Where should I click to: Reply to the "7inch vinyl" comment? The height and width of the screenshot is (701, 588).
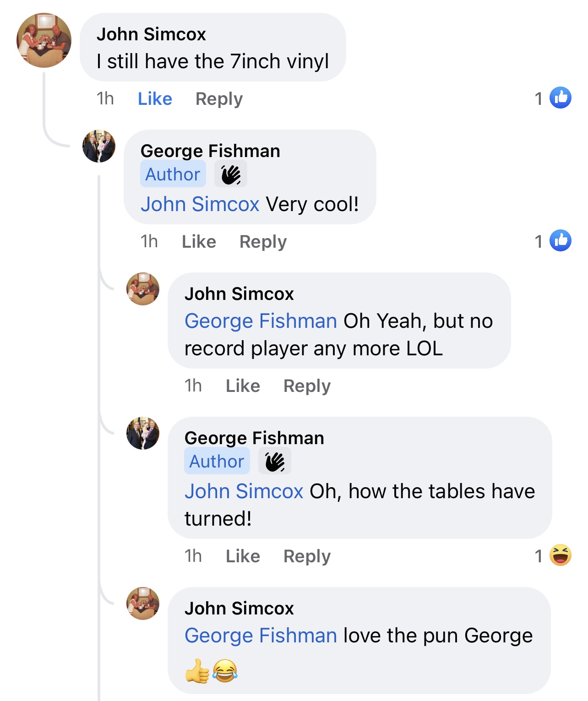(x=219, y=98)
